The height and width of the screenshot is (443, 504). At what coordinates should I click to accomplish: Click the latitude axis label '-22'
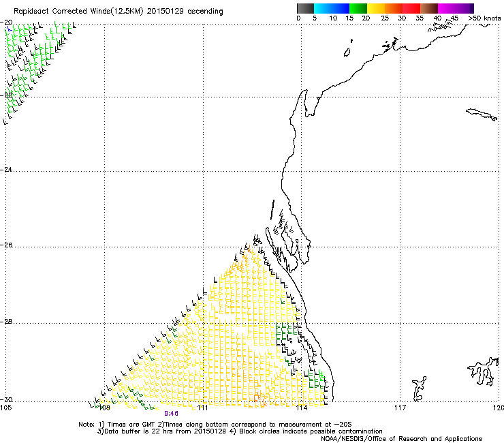coord(6,95)
